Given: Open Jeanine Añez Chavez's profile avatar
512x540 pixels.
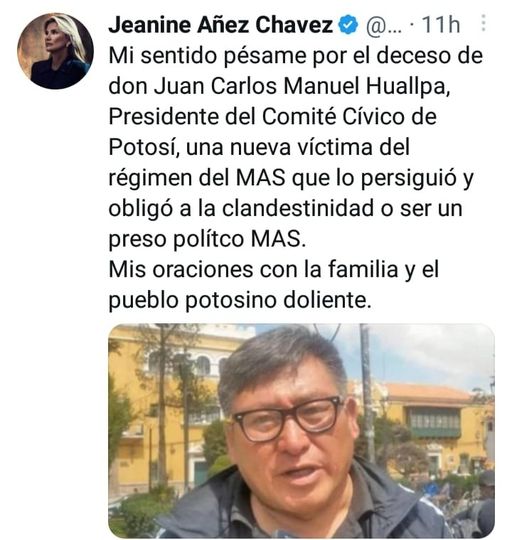Looking at the screenshot, I should (x=55, y=51).
